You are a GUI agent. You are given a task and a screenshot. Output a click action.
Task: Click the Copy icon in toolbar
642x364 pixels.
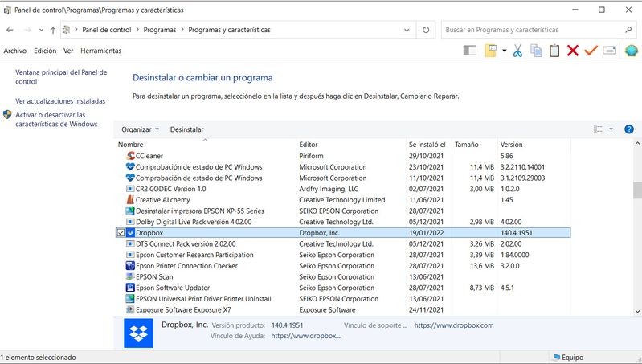point(535,51)
